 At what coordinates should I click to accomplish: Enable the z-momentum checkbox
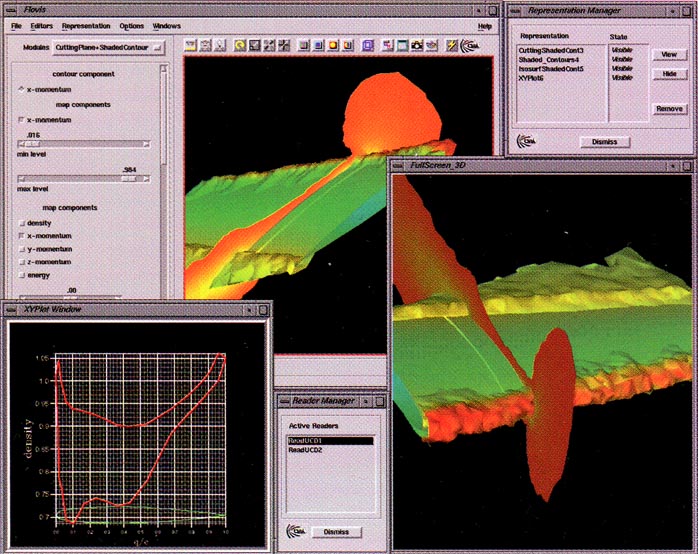click(22, 262)
